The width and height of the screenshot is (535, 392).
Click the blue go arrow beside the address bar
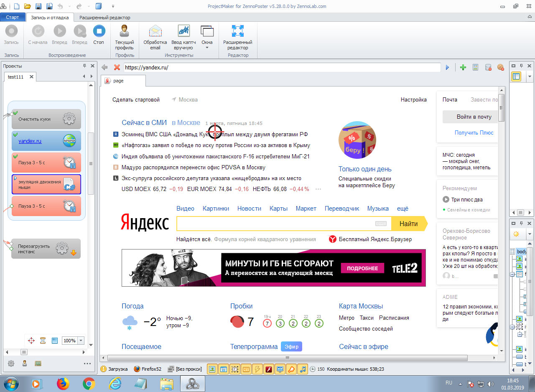447,67
